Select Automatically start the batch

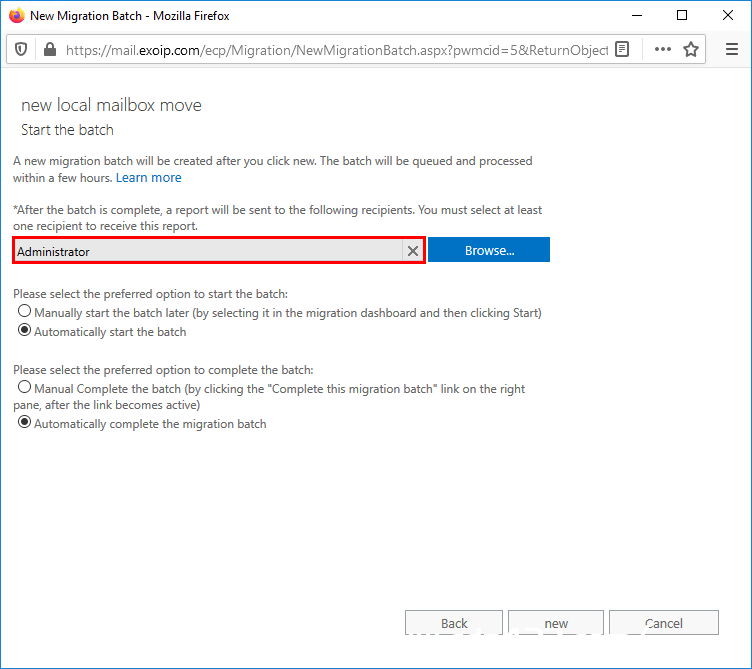coord(24,330)
